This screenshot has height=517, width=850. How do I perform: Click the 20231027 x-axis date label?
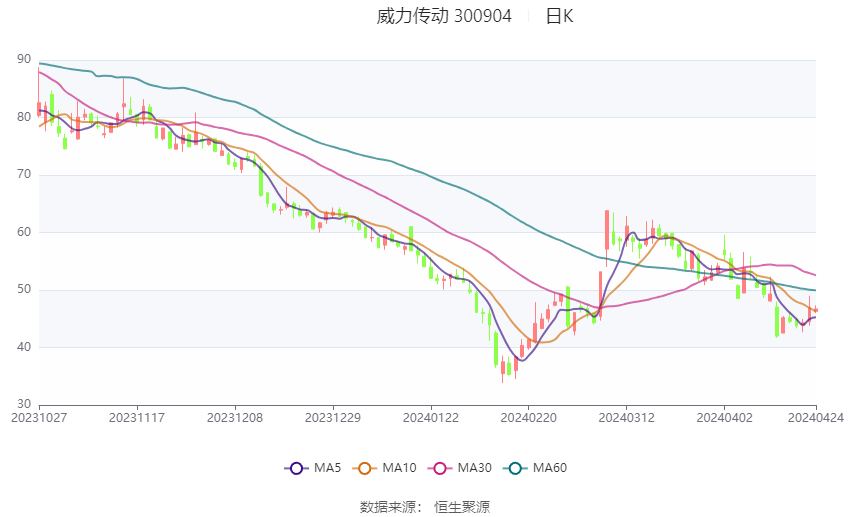tap(39, 418)
